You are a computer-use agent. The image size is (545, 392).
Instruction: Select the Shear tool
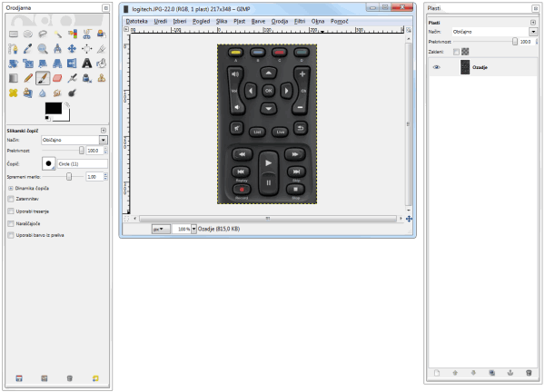[43, 64]
